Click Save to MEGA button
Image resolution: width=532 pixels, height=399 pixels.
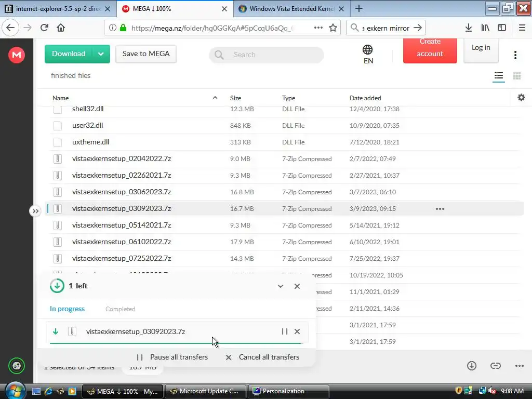(x=146, y=54)
